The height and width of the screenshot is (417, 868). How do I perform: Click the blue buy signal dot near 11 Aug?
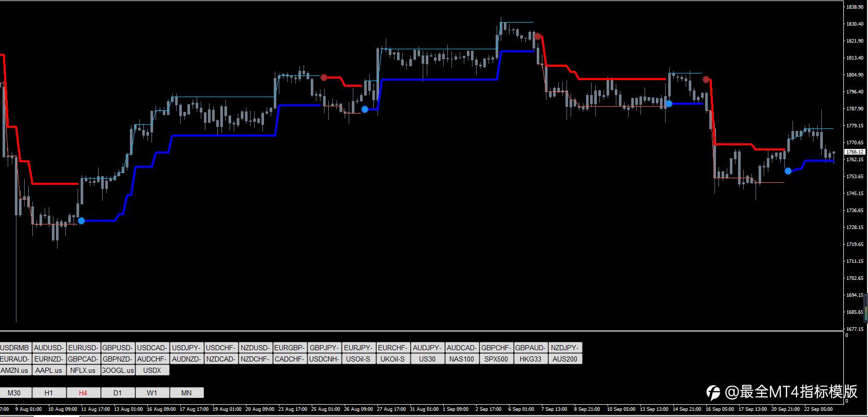point(81,221)
